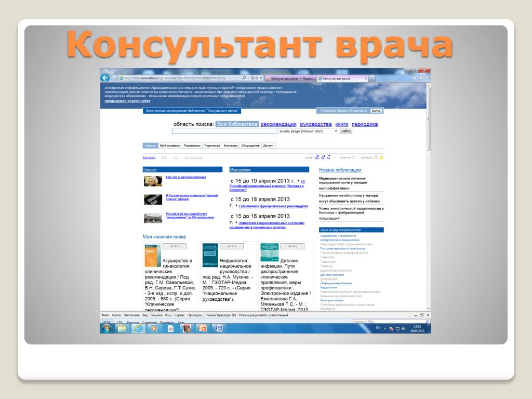Open Windows Explorer folder in taskbar
The width and height of the screenshot is (532, 399).
pos(122,328)
